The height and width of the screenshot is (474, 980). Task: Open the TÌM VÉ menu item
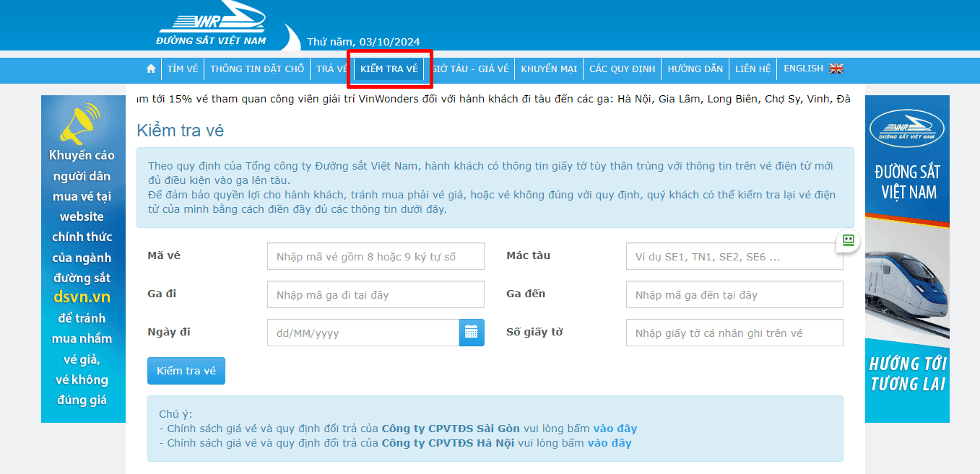182,69
